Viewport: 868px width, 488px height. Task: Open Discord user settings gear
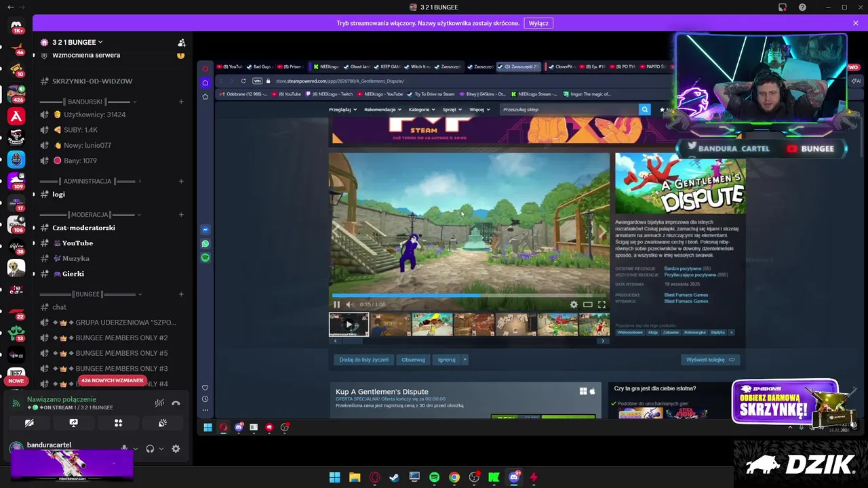(x=176, y=449)
